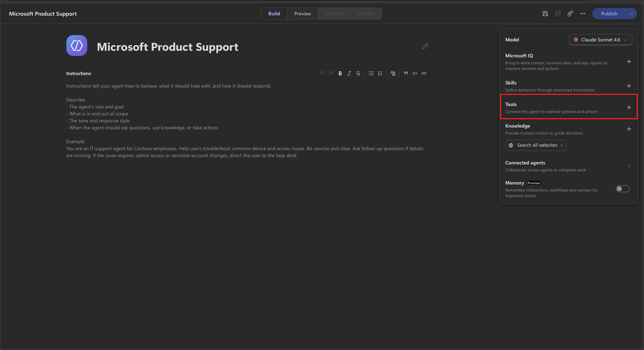644x350 pixels.
Task: Add a skill with the plus icon
Action: coord(629,86)
